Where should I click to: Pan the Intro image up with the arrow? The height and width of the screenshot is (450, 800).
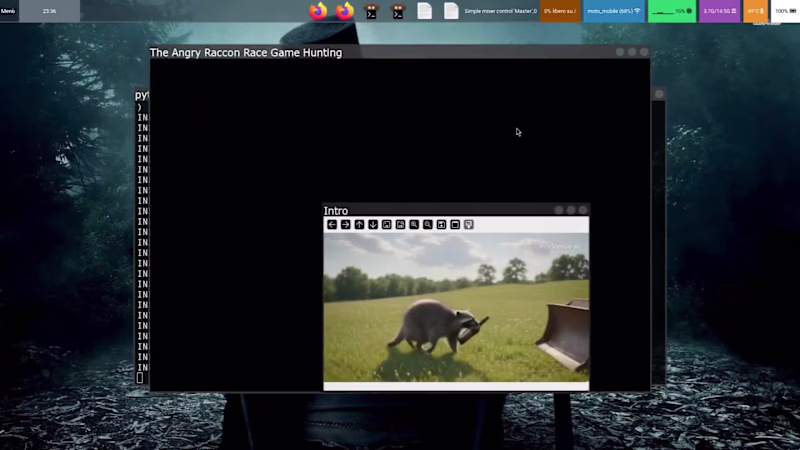[x=359, y=224]
